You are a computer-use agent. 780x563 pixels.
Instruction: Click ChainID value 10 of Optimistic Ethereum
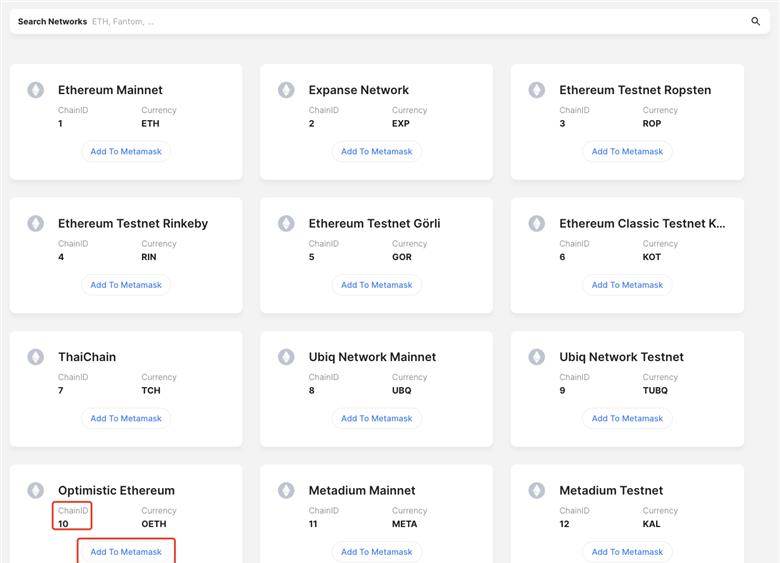coord(63,524)
